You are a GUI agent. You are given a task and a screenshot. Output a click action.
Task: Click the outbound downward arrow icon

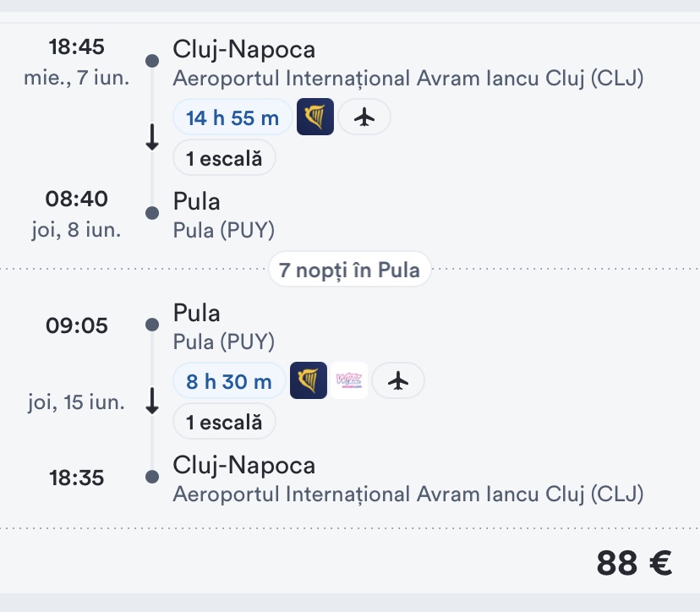[x=152, y=138]
